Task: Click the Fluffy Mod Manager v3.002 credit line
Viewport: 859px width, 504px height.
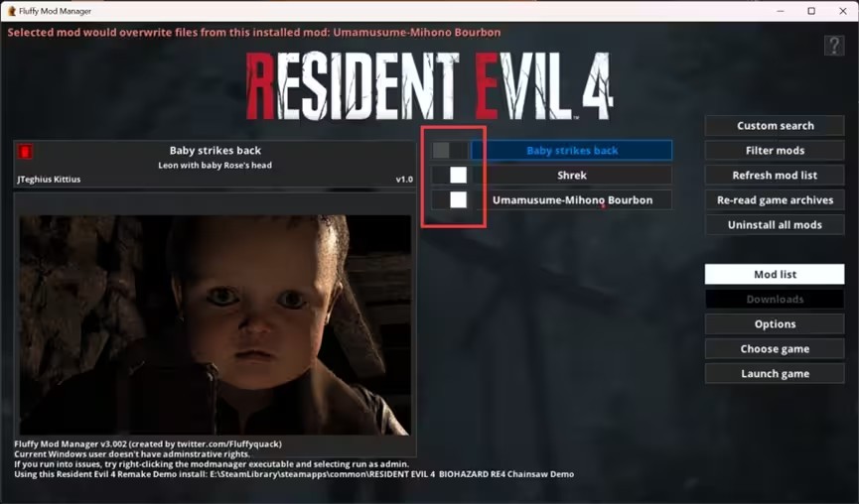Action: pyautogui.click(x=148, y=443)
